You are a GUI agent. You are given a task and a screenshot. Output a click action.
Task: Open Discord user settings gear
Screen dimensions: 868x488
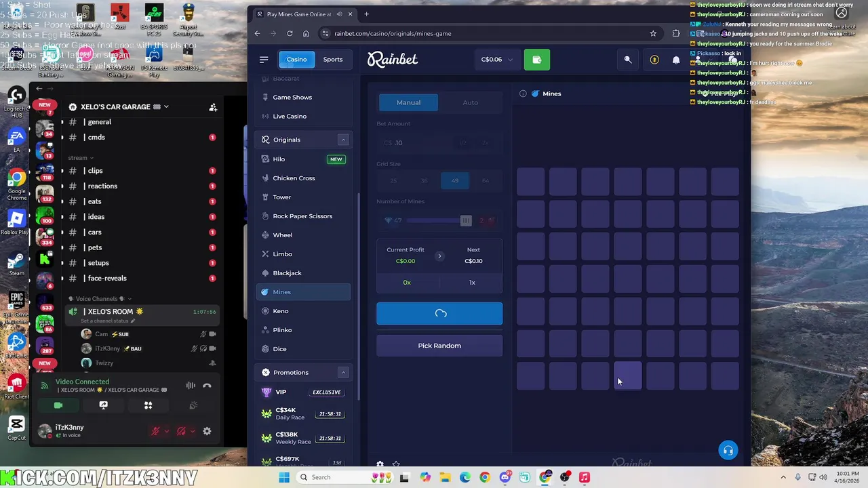pyautogui.click(x=207, y=431)
